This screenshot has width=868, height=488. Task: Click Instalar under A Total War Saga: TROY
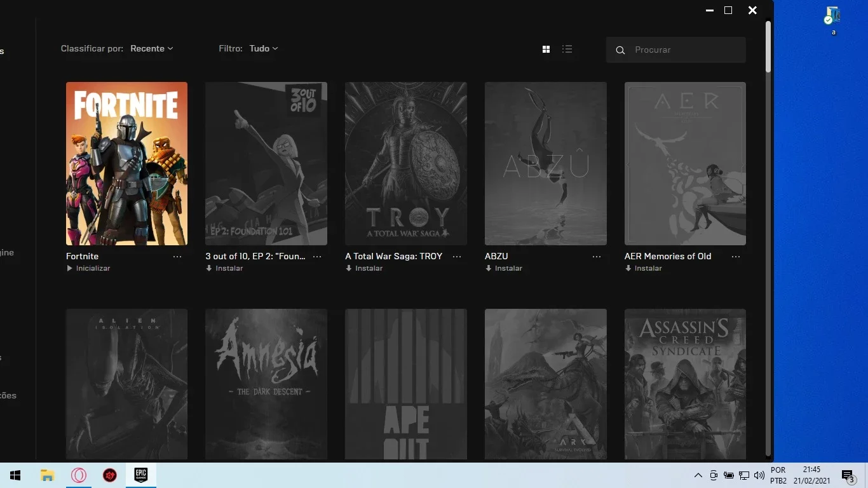coord(369,268)
